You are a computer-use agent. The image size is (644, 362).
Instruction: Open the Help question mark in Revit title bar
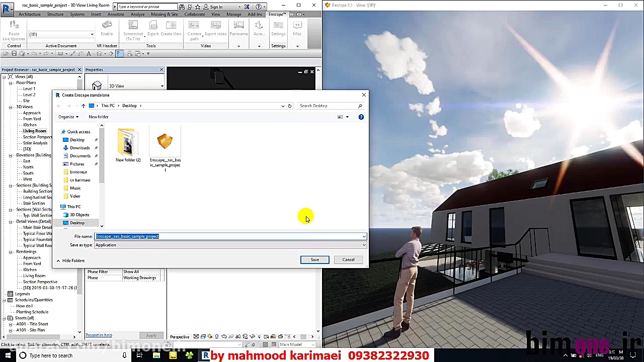[x=259, y=7]
